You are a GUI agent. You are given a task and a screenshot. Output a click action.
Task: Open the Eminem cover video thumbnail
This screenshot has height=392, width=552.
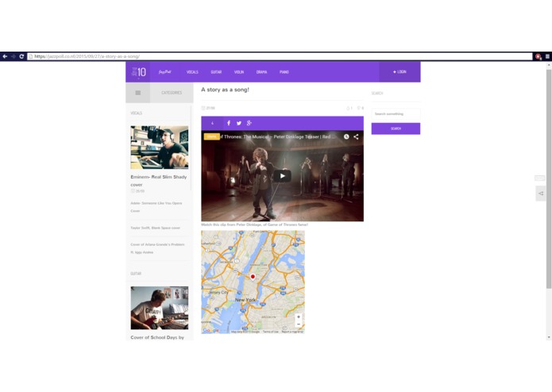(160, 148)
